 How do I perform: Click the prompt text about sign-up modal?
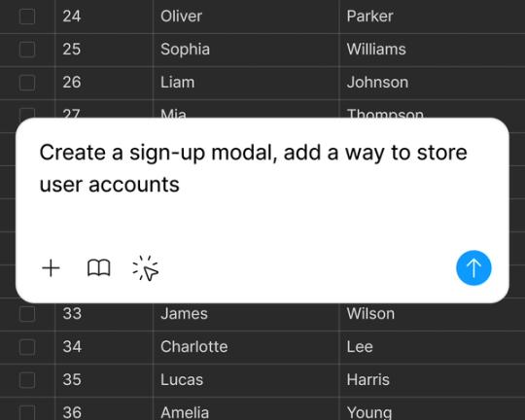[253, 168]
